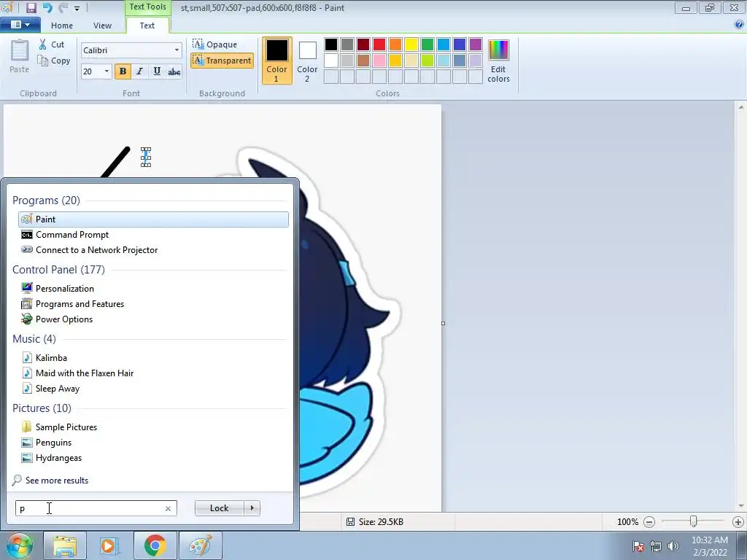Open Maid with the Flaxen Hair
747x560 pixels.
tap(153, 373)
